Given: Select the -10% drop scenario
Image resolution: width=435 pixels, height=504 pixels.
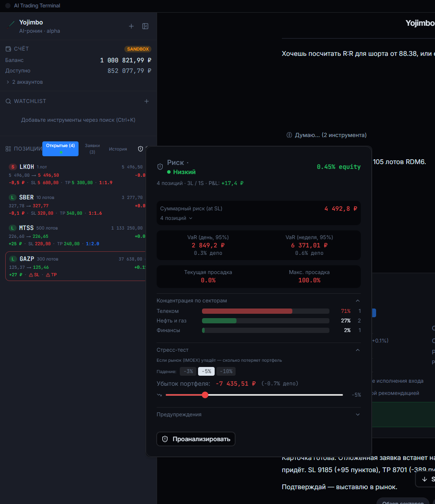Looking at the screenshot, I should [x=226, y=371].
